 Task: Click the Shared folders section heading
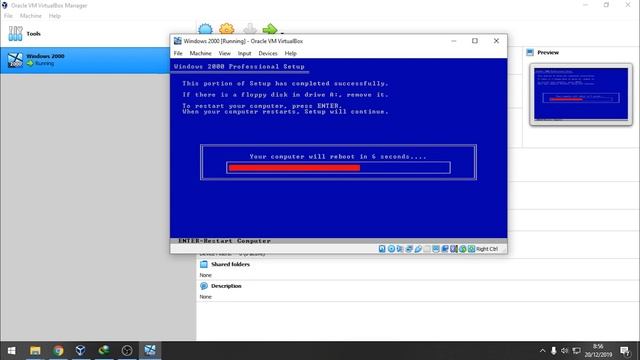[x=230, y=264]
